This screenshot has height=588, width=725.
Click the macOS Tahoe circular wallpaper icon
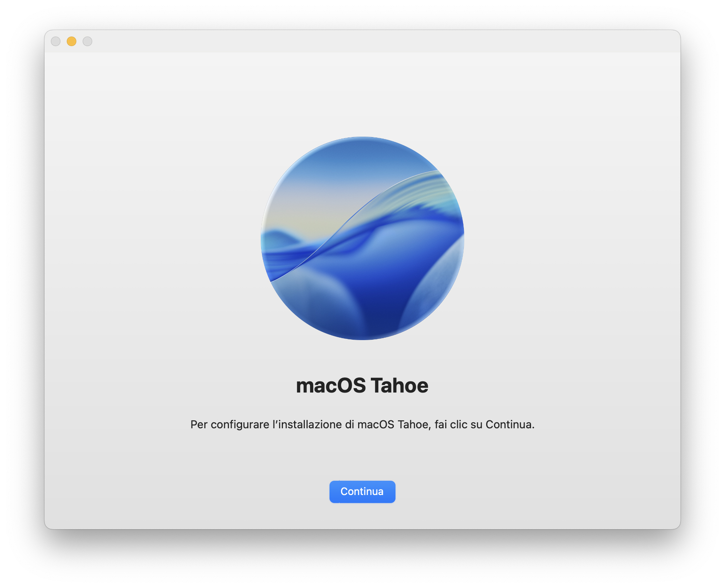(x=362, y=242)
